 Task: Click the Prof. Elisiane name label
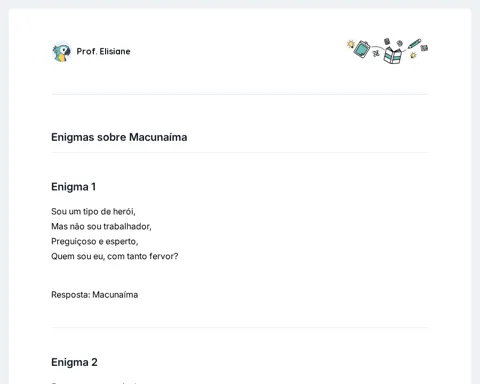pos(103,51)
